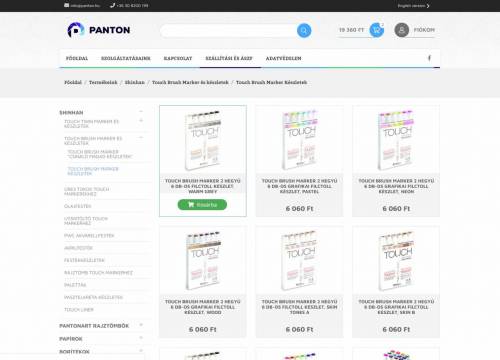The width and height of the screenshot is (500, 360).
Task: Click the 19 360 Ft cart total
Action: click(351, 30)
